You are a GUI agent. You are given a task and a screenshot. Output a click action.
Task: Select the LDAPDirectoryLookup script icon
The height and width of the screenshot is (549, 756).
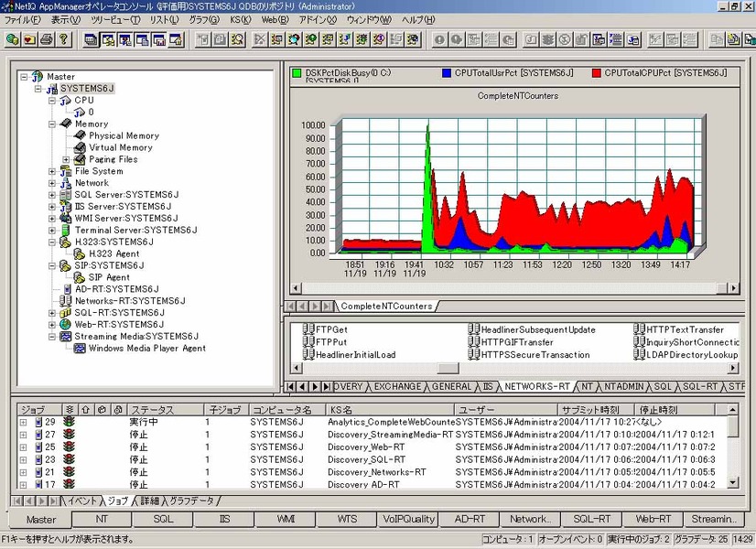639,354
